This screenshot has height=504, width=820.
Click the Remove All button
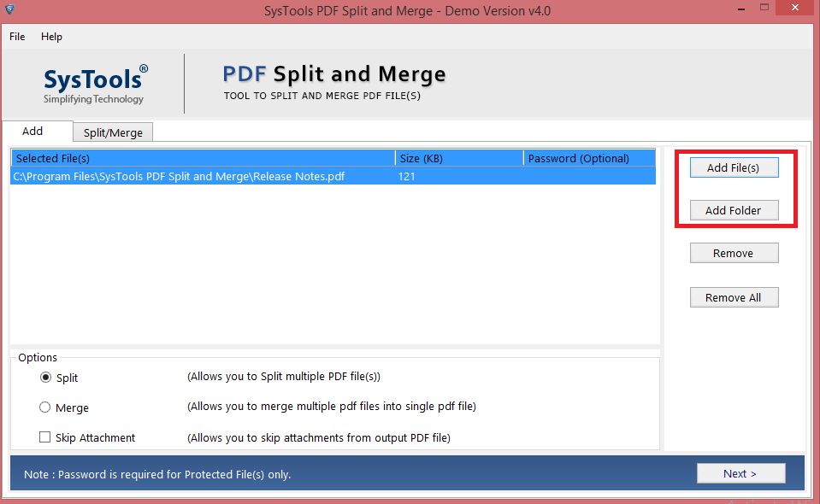pos(734,297)
